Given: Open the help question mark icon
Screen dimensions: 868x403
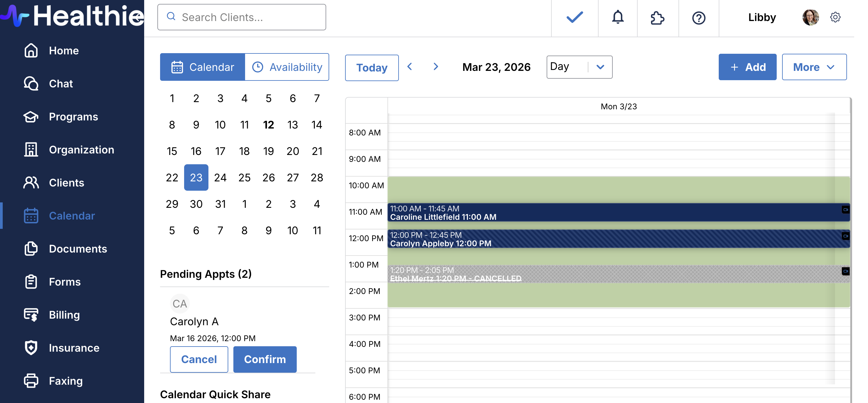Looking at the screenshot, I should click(x=699, y=18).
